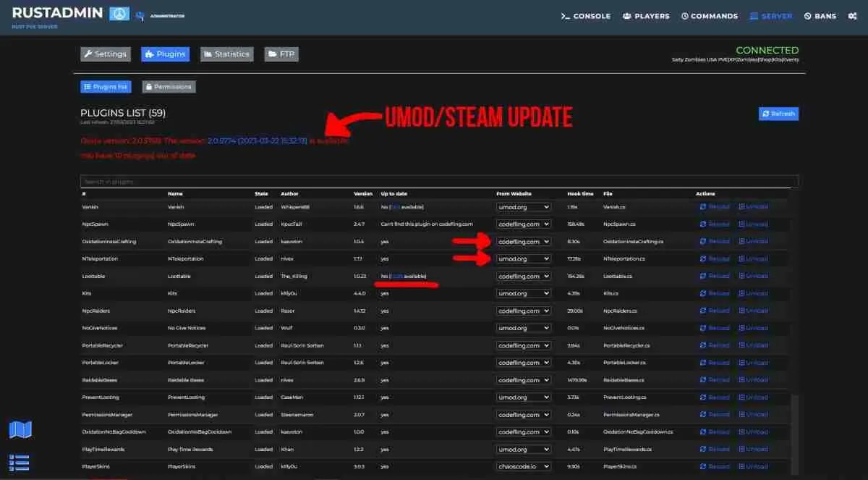Open the Statistics tab
Image resolution: width=868 pixels, height=480 pixels.
point(226,53)
